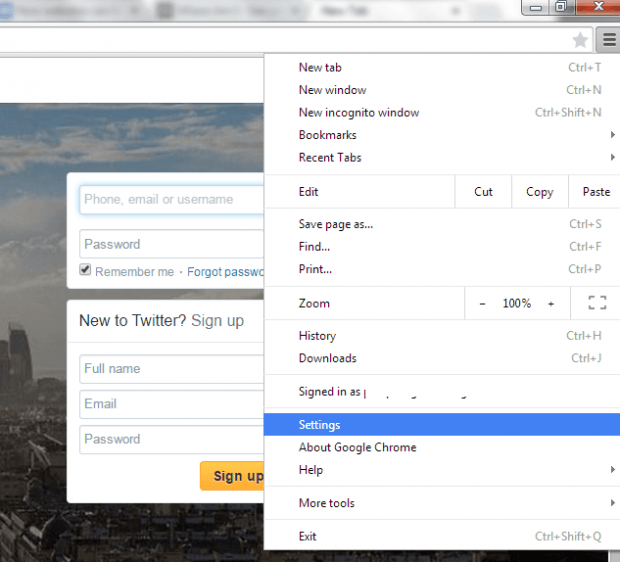
Task: Click the orange Sign up button
Action: (x=232, y=476)
